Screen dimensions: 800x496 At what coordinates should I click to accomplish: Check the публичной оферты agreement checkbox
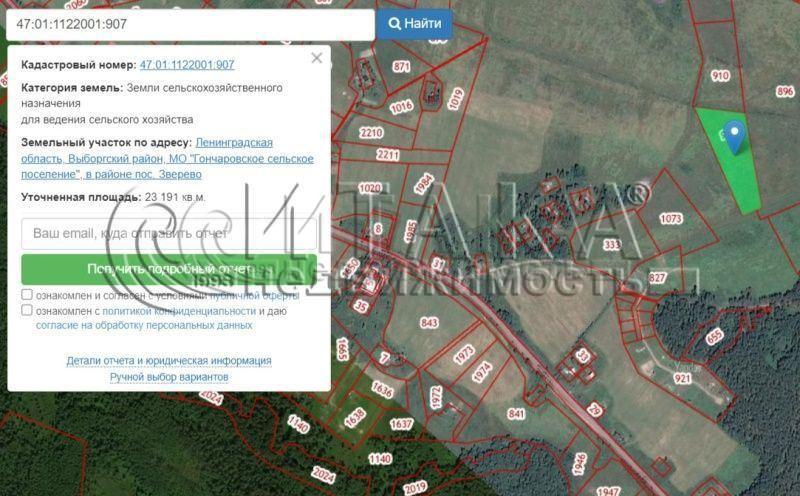(27, 295)
